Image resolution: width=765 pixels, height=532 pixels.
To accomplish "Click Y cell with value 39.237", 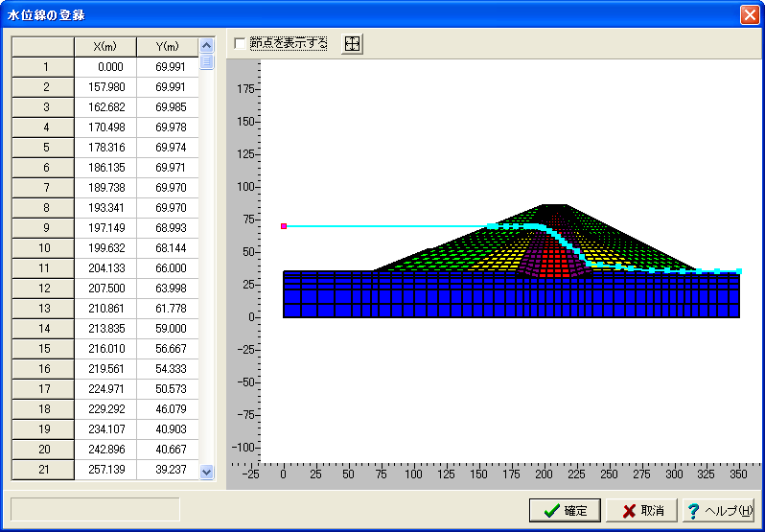I will pyautogui.click(x=168, y=470).
